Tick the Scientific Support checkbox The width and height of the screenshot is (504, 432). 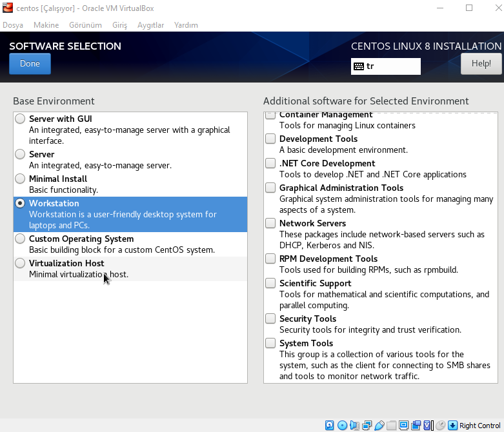tap(270, 283)
